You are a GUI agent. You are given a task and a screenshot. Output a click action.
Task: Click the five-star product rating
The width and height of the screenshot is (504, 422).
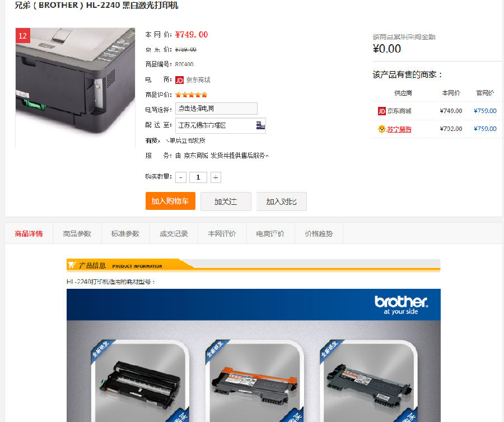(x=192, y=95)
